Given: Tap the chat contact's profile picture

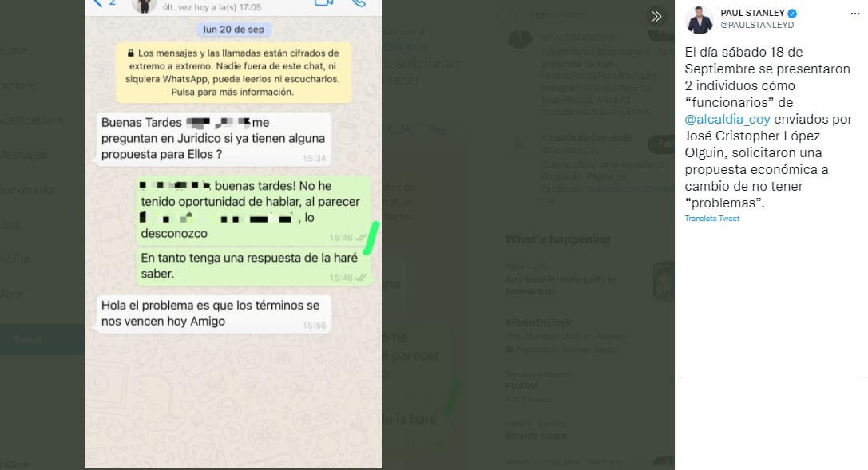Looking at the screenshot, I should coord(145,4).
